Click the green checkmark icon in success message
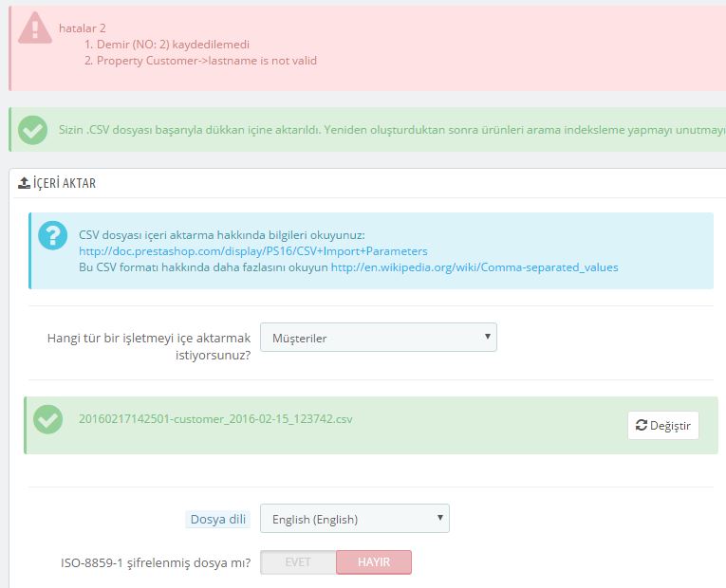The image size is (726, 588). click(x=32, y=130)
